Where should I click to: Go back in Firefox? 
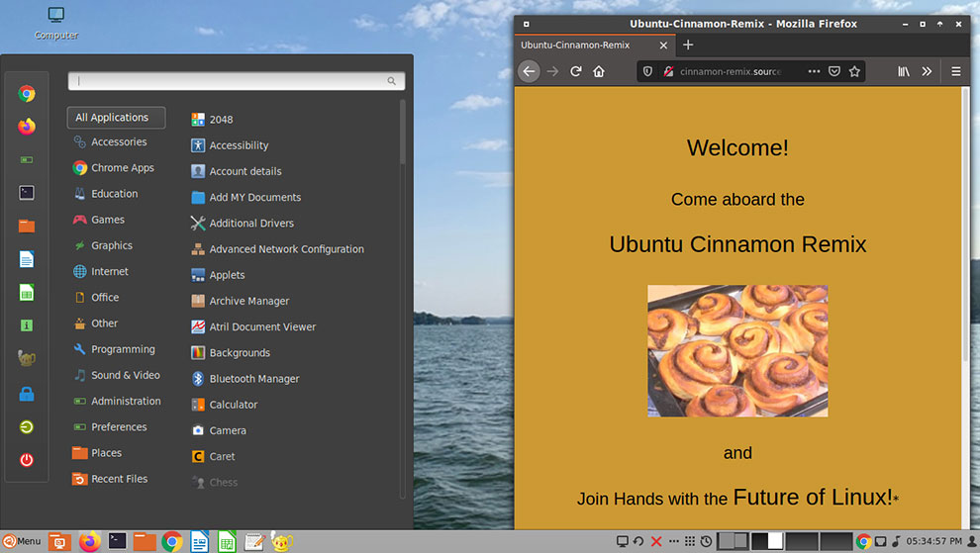529,71
